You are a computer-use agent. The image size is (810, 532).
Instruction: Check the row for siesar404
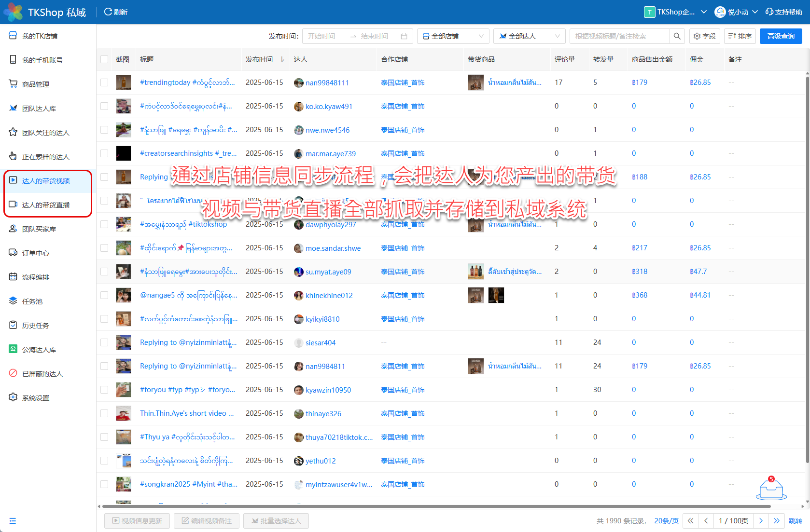pyautogui.click(x=104, y=342)
